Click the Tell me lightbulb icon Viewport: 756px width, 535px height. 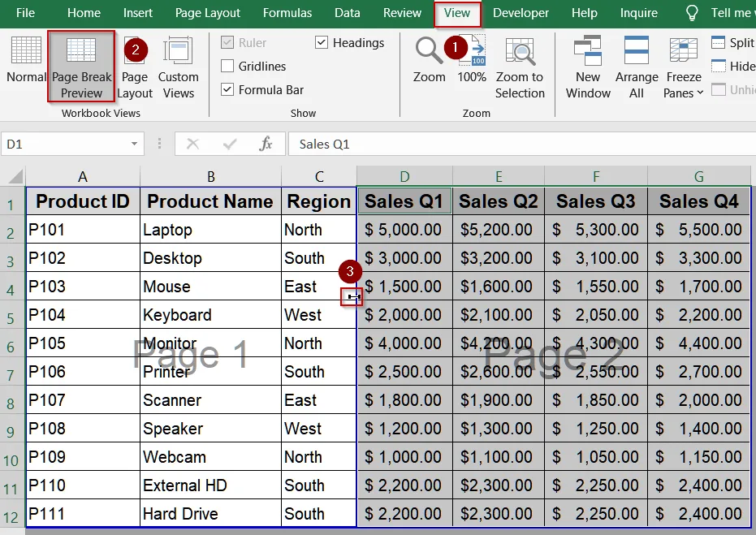(x=692, y=12)
